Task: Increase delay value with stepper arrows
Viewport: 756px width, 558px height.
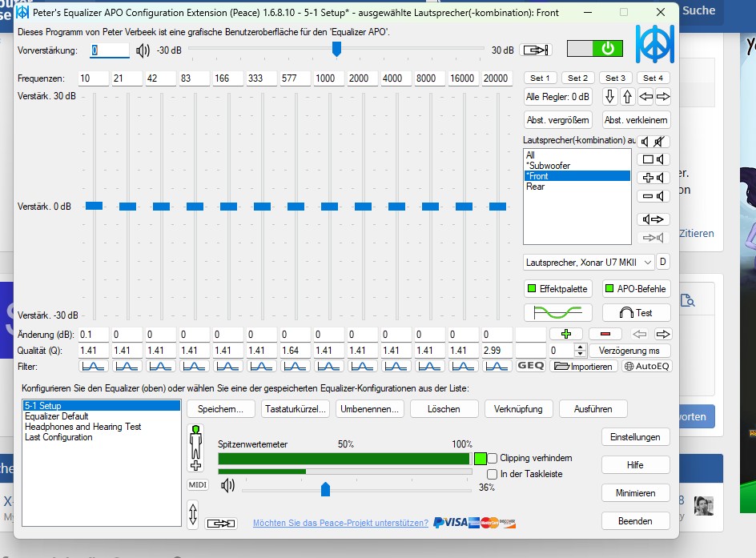Action: click(x=581, y=347)
